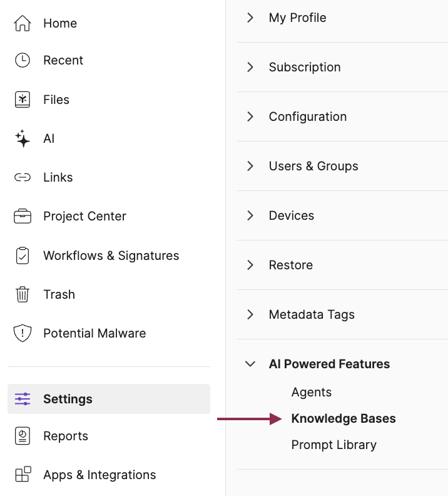
Task: Click the AI sparkle icon
Action: [x=23, y=138]
